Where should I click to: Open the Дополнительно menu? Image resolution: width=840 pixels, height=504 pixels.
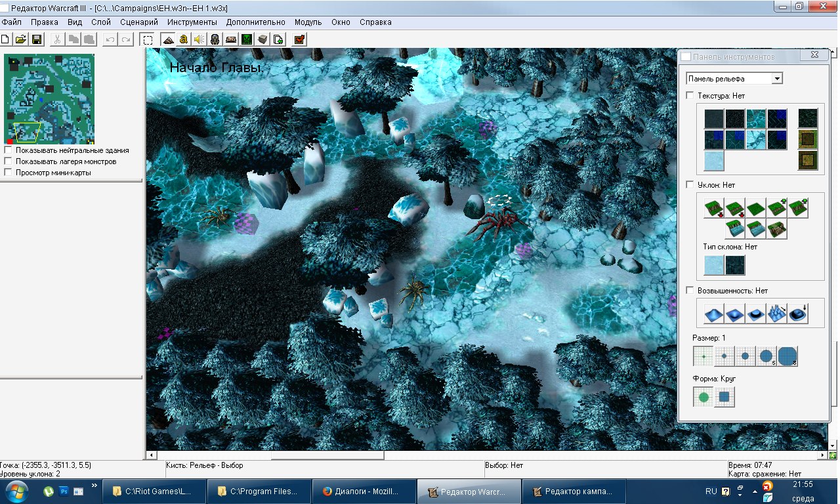(256, 22)
